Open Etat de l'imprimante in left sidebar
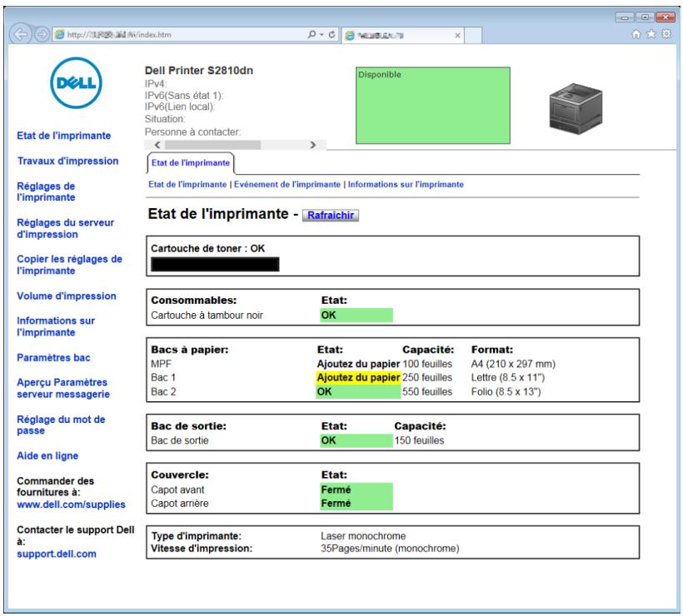This screenshot has height=616, width=683. 64,136
